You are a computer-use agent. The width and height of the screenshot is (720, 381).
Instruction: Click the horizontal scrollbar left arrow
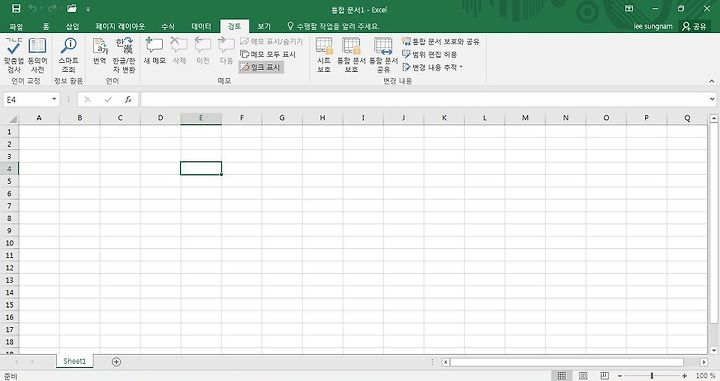[445, 362]
